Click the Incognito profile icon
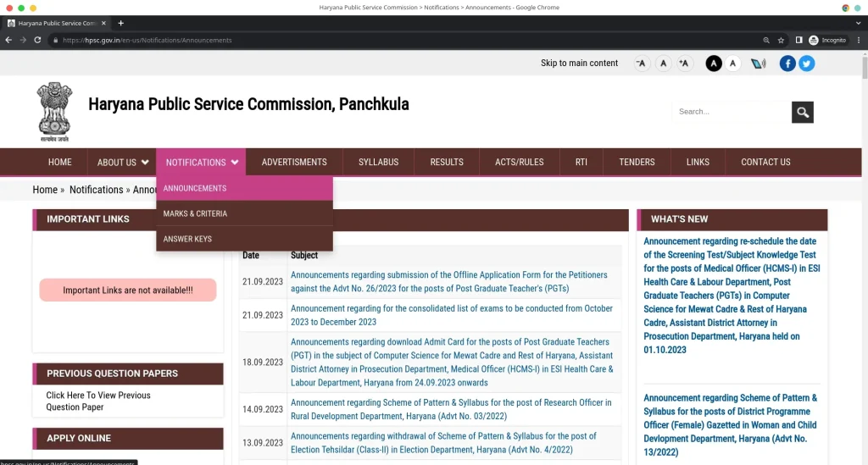 click(x=827, y=41)
